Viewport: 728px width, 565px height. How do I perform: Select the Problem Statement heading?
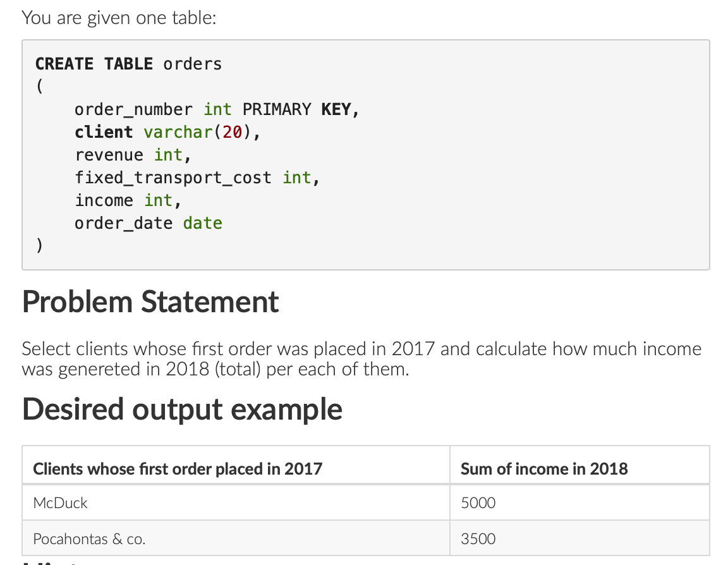(x=150, y=301)
